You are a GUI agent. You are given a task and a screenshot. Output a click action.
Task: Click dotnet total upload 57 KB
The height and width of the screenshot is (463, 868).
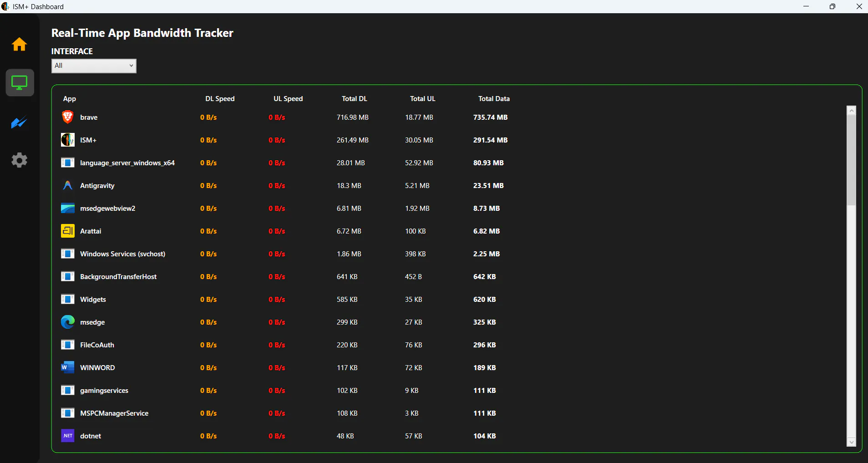pyautogui.click(x=414, y=436)
